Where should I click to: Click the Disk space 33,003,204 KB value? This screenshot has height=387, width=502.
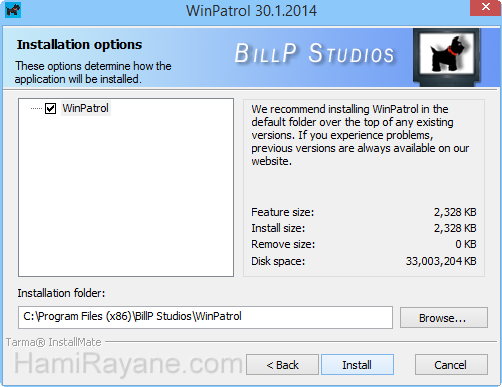pyautogui.click(x=441, y=261)
